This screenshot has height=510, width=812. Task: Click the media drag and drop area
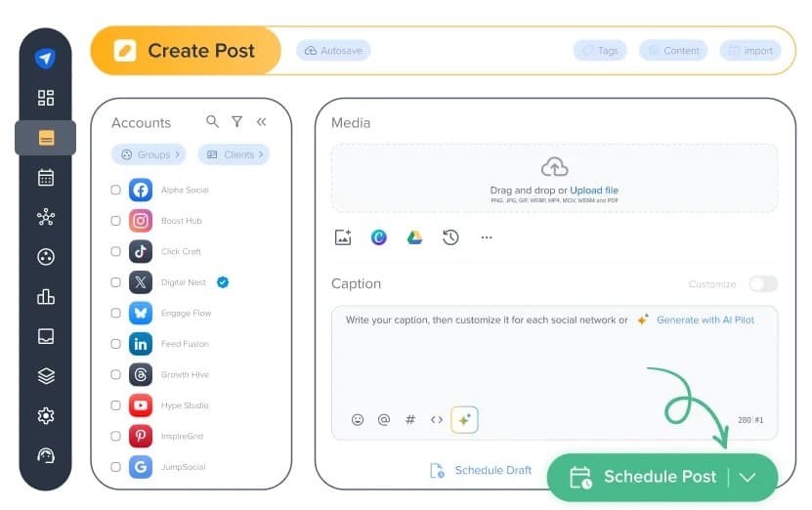(x=554, y=178)
